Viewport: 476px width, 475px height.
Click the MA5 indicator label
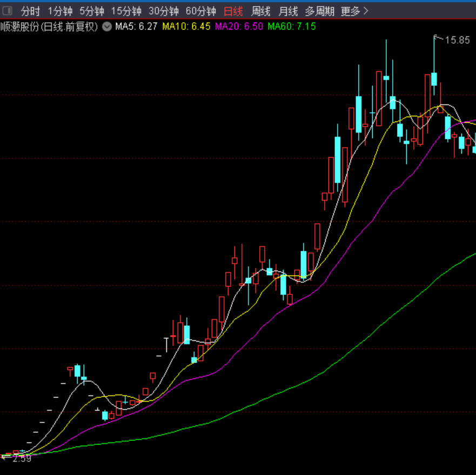pos(136,26)
